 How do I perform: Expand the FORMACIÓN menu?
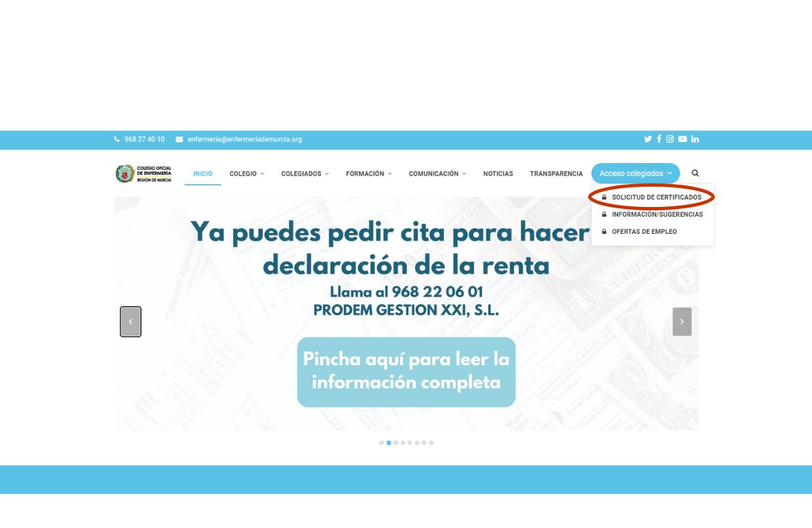tap(369, 174)
